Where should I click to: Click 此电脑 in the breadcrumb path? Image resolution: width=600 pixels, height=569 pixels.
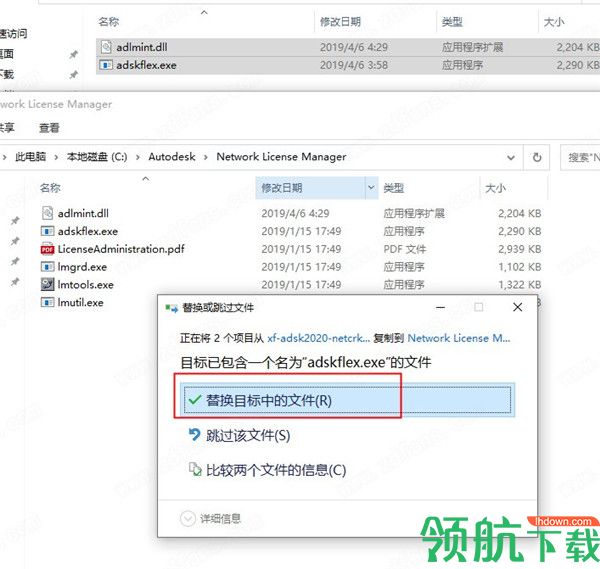pyautogui.click(x=31, y=157)
